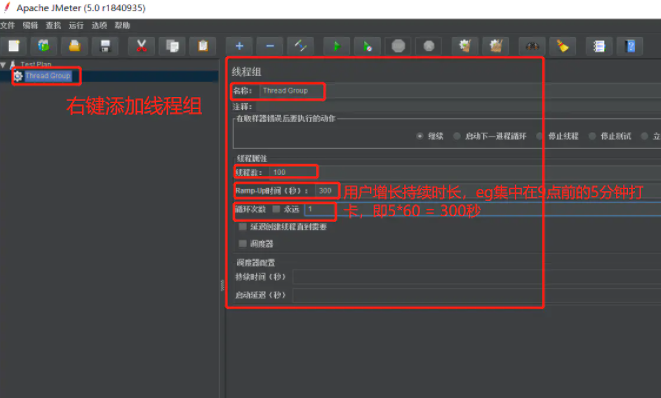Tick the 延迟创建线程直到需要 checkbox
The image size is (661, 398).
coord(242,226)
